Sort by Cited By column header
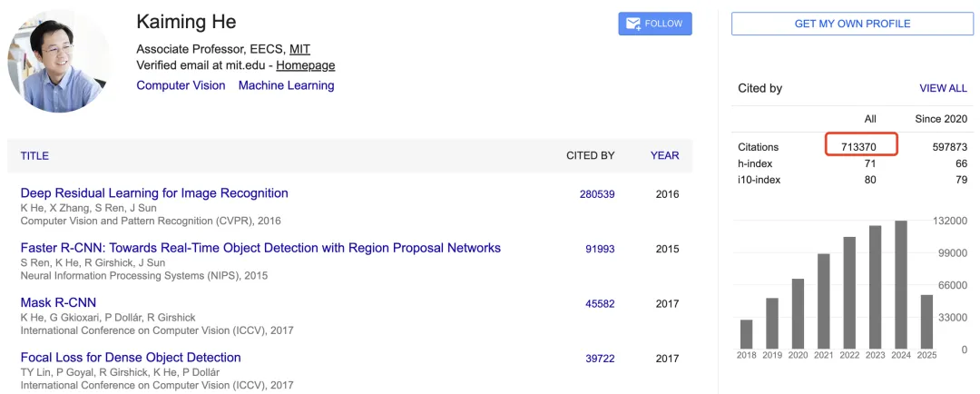The width and height of the screenshot is (980, 394). coord(590,156)
